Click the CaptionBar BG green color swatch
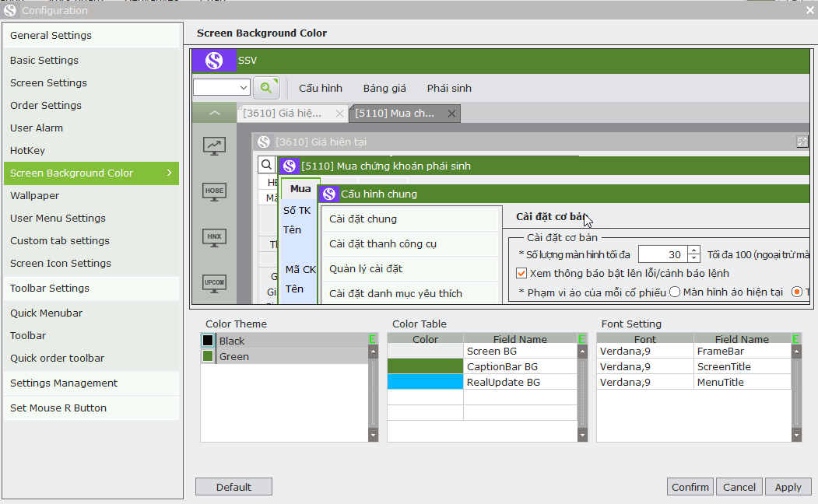This screenshot has width=818, height=504. point(425,366)
